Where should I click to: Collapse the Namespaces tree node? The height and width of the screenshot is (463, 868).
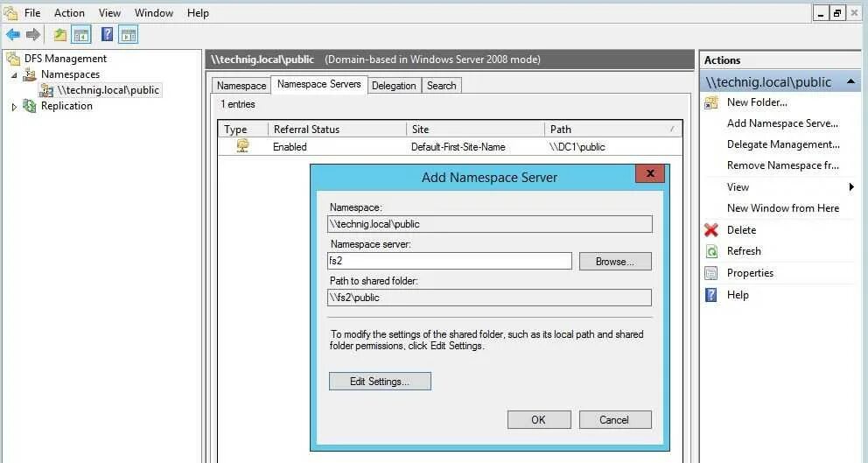(14, 74)
